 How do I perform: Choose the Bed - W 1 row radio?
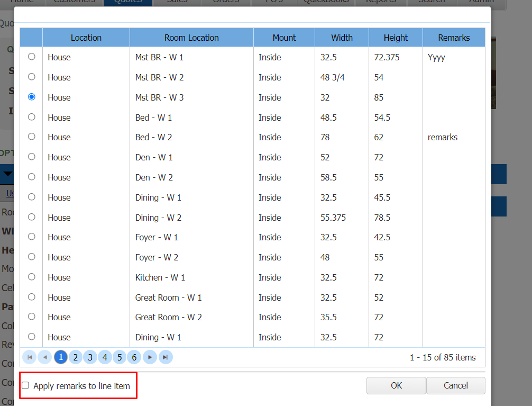click(32, 117)
